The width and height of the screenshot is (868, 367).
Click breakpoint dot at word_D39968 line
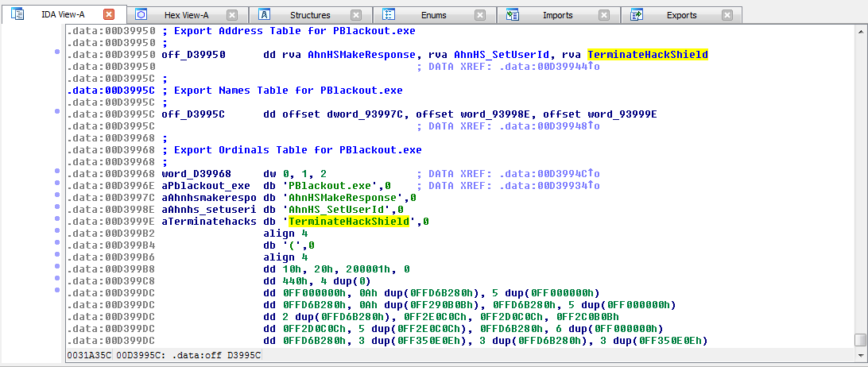(x=57, y=171)
